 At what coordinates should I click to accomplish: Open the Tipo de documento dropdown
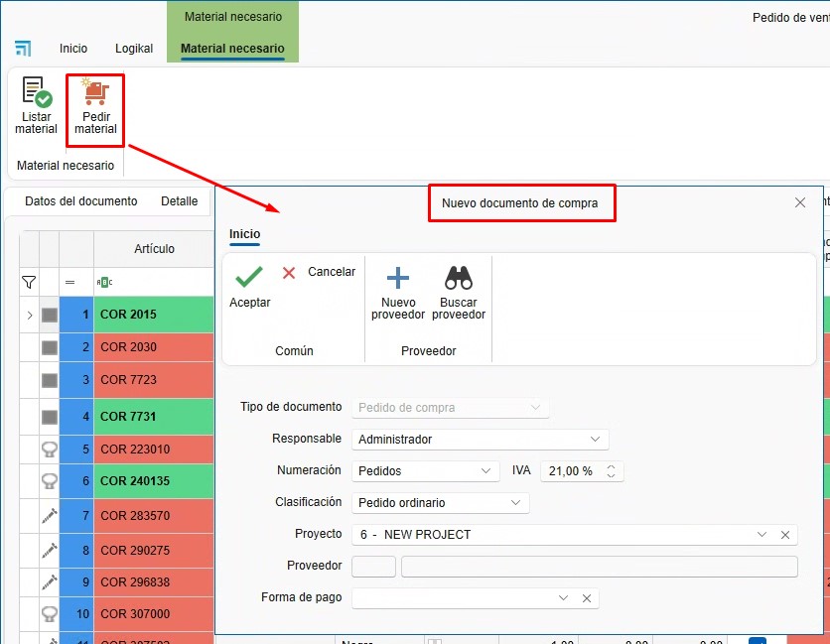(x=450, y=408)
